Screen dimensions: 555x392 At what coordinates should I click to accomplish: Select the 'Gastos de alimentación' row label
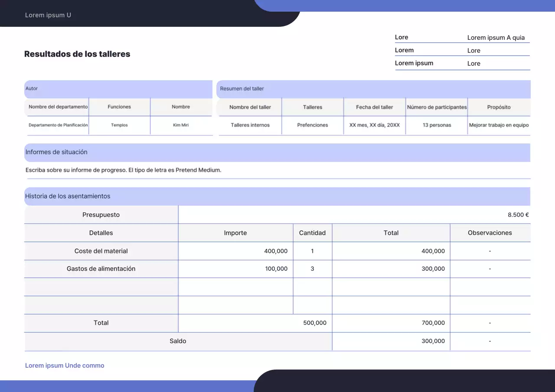101,269
